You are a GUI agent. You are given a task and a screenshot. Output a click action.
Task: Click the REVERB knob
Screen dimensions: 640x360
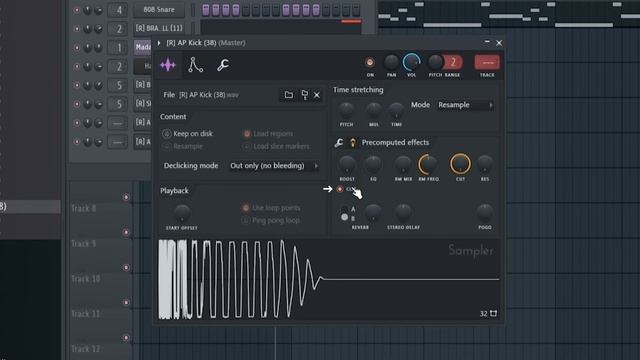click(372, 212)
